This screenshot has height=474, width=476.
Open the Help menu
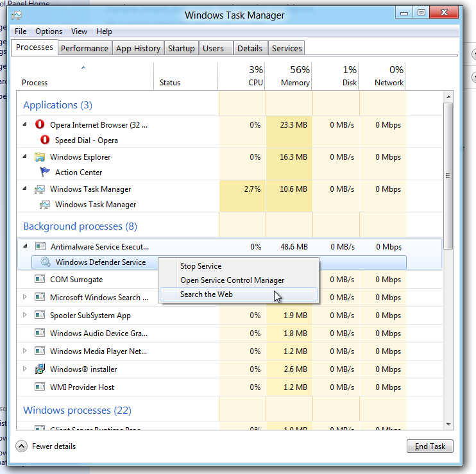(104, 31)
